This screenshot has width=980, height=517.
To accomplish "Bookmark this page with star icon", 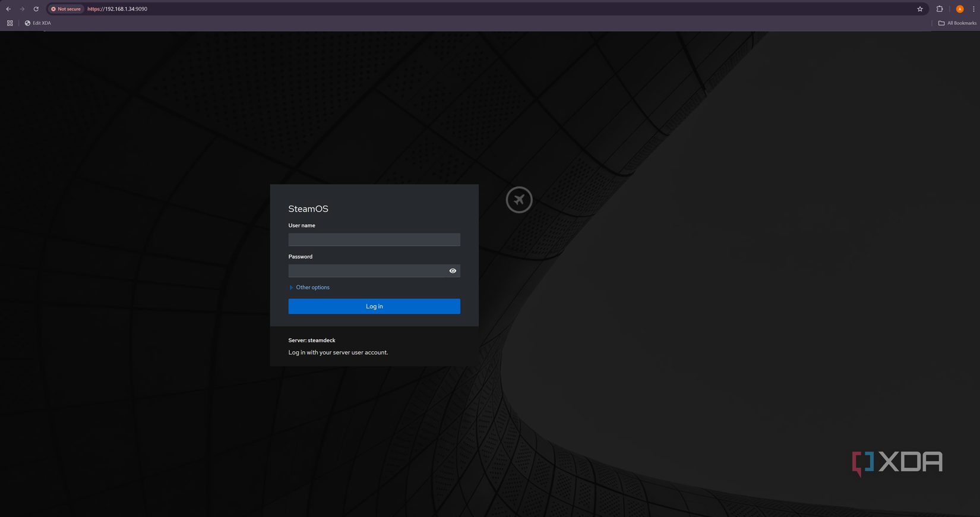I will coord(920,9).
